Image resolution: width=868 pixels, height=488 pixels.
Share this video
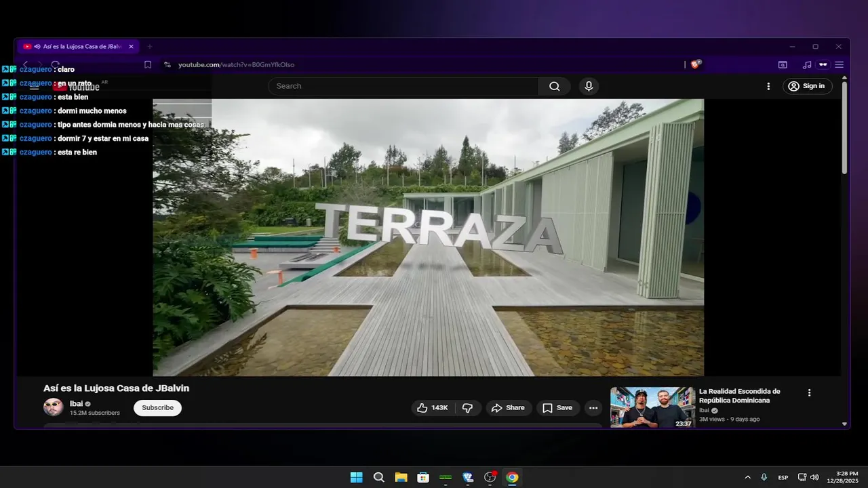click(x=509, y=408)
